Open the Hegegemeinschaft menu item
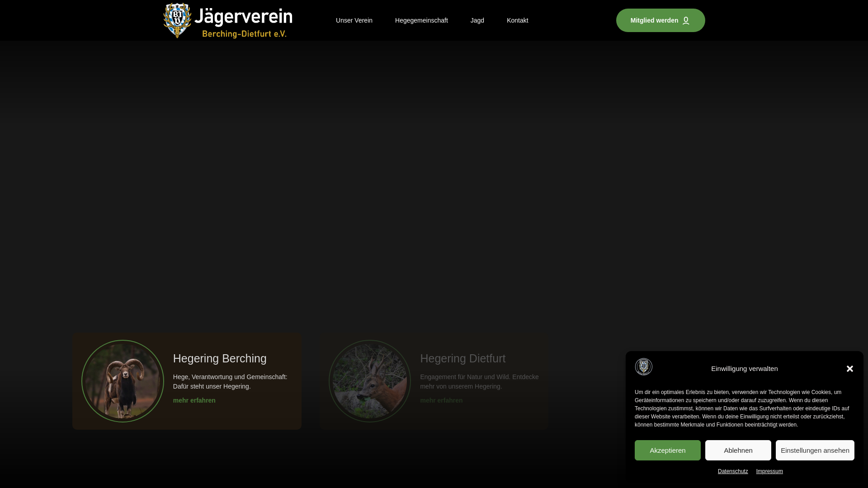 click(421, 20)
